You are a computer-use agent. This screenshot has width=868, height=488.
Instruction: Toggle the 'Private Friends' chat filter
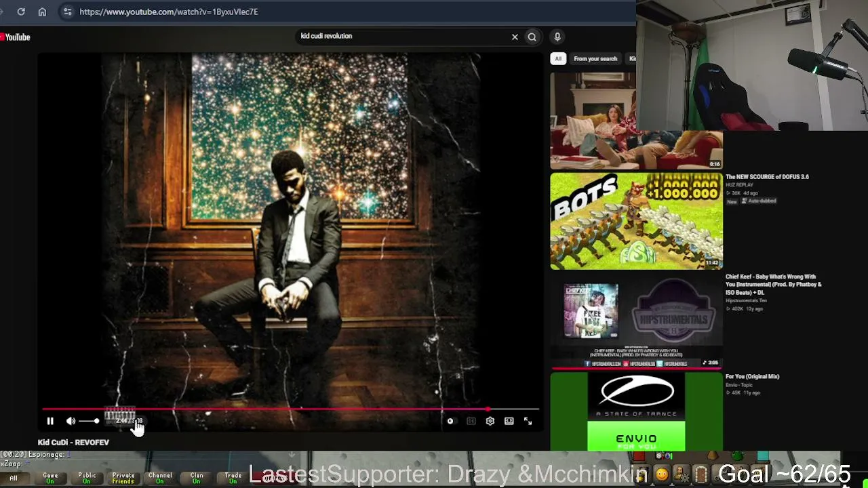pos(123,479)
